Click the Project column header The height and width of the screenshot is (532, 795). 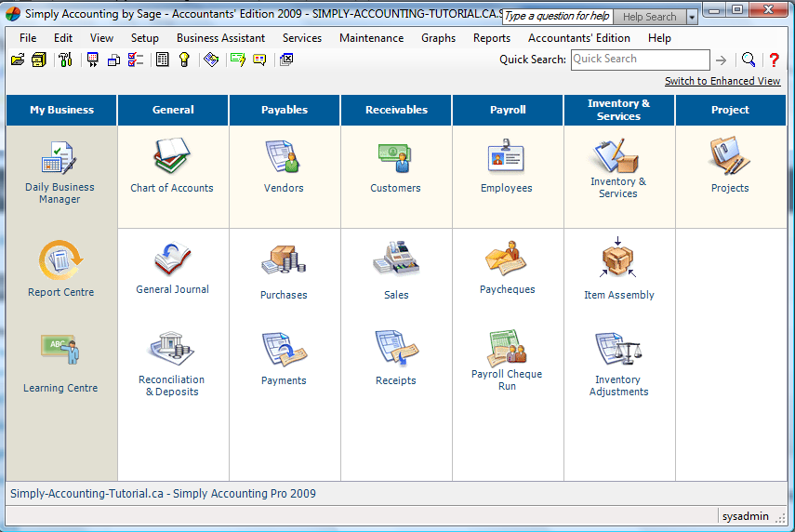click(731, 110)
